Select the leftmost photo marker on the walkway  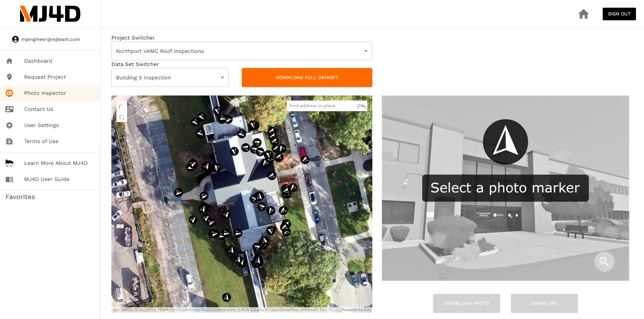(178, 192)
